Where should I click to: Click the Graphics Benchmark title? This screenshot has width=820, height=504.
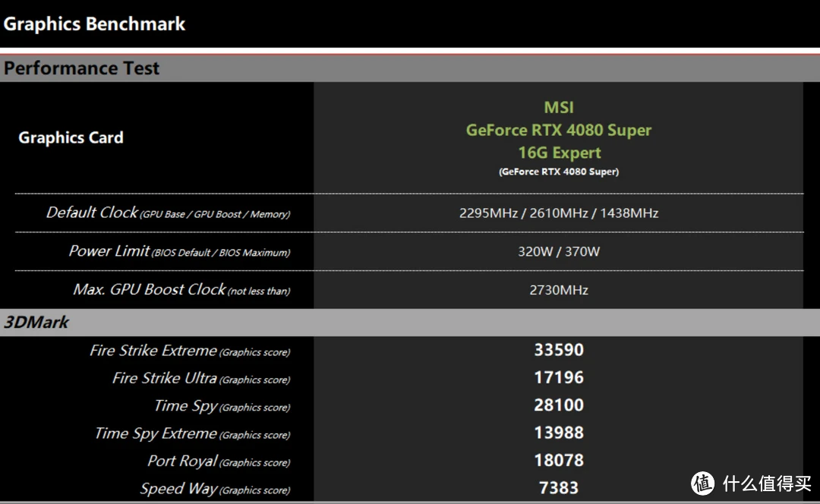[94, 24]
